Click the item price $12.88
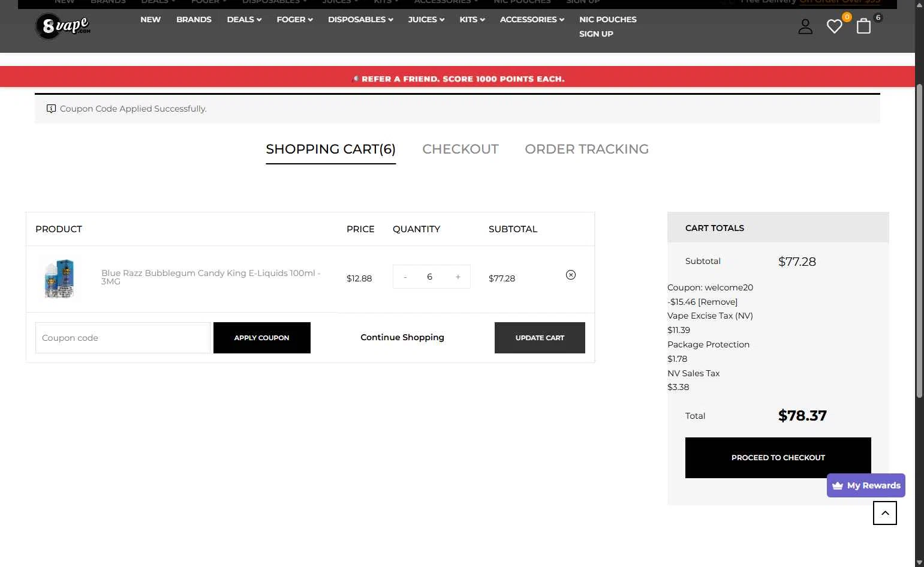924x567 pixels. click(x=359, y=278)
